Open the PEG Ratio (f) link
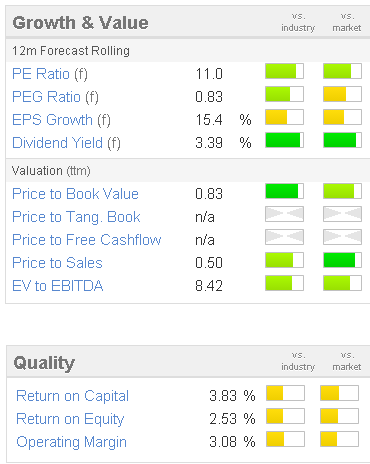Screen dimensions: 370x464 tap(55, 97)
